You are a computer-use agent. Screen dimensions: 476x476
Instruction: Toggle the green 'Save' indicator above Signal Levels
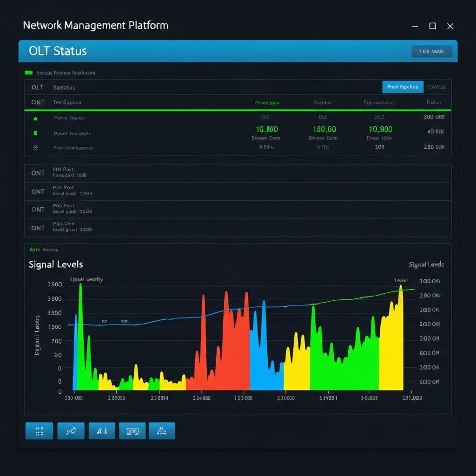[35, 250]
